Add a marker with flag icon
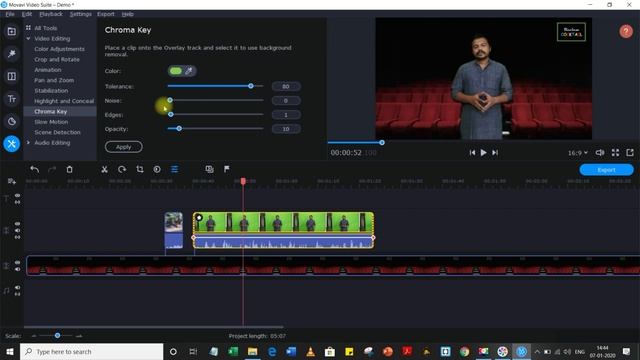The height and width of the screenshot is (360, 640). (x=227, y=169)
